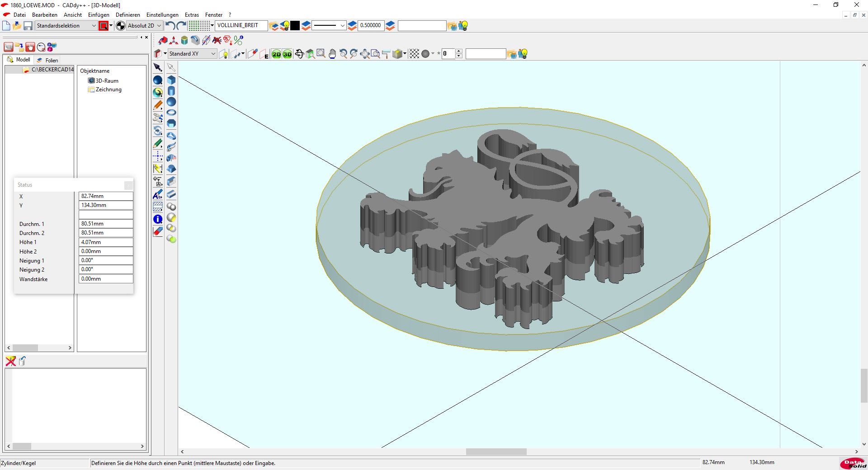
Task: Expand the work plane dropdown arrow
Action: tap(165, 54)
